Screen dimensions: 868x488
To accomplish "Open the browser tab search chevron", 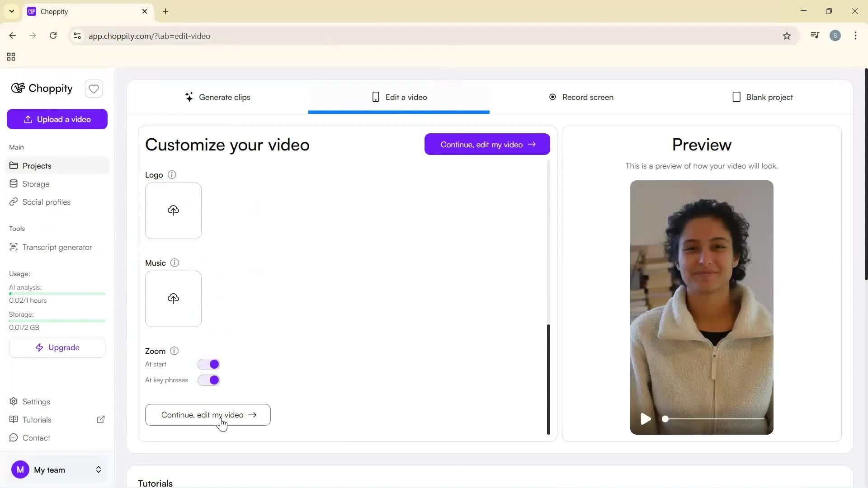I will click(x=11, y=11).
